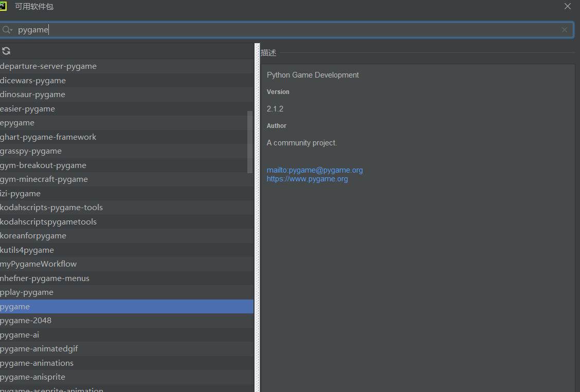Click the panel splitter handle
Image resolution: width=580 pixels, height=392 pixels.
point(258,217)
